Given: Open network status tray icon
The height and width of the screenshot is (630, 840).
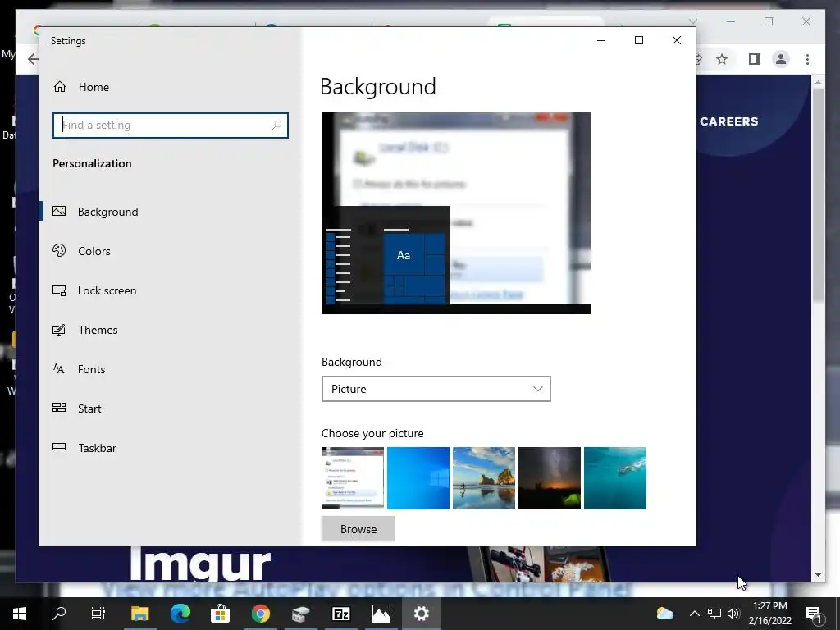Looking at the screenshot, I should pos(714,614).
